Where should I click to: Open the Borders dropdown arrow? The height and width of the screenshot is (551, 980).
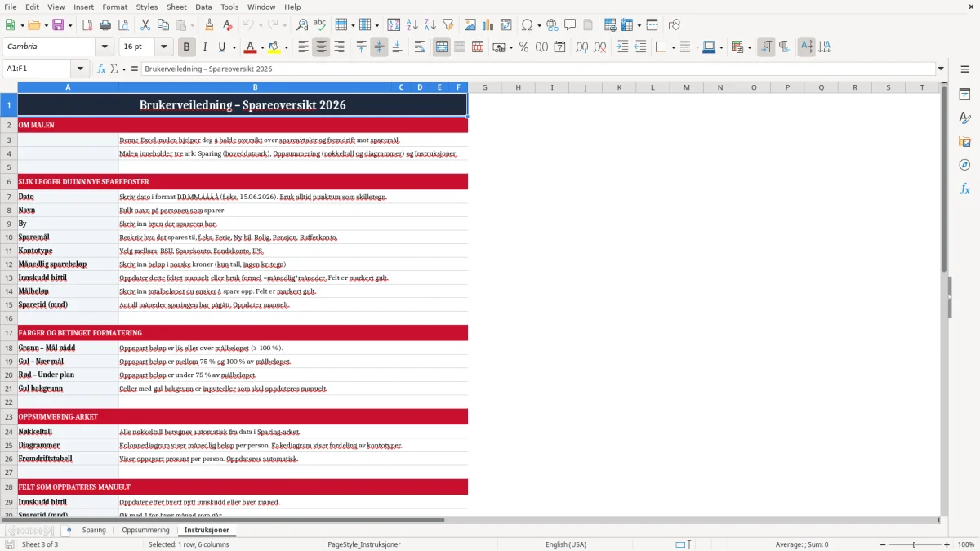(673, 47)
